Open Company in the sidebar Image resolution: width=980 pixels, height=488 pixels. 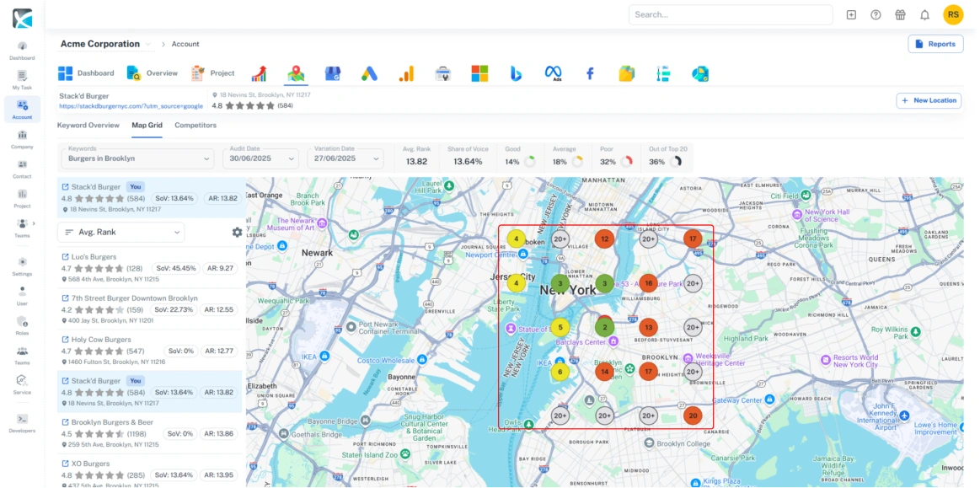pyautogui.click(x=22, y=139)
